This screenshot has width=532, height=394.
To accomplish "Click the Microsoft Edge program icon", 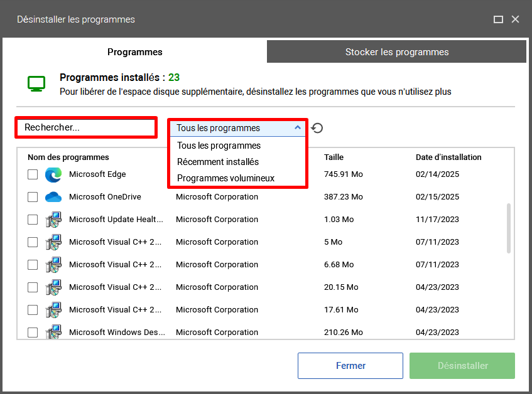I will [53, 174].
